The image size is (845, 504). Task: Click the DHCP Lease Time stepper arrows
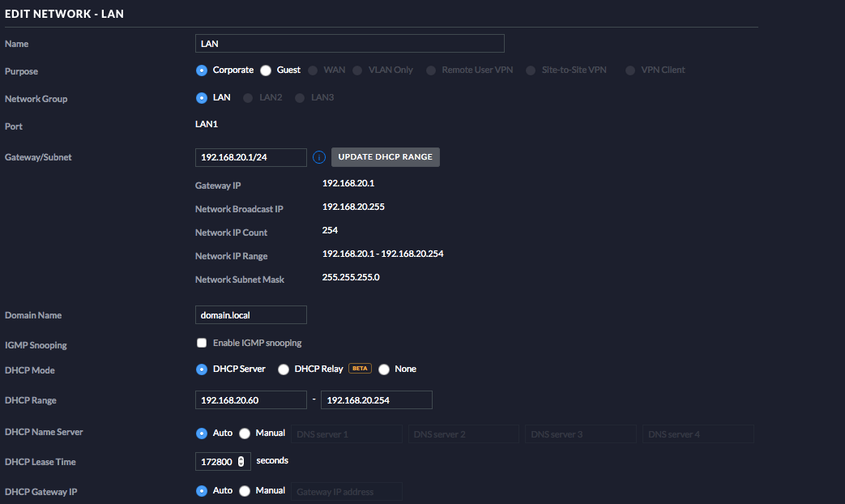pos(241,461)
